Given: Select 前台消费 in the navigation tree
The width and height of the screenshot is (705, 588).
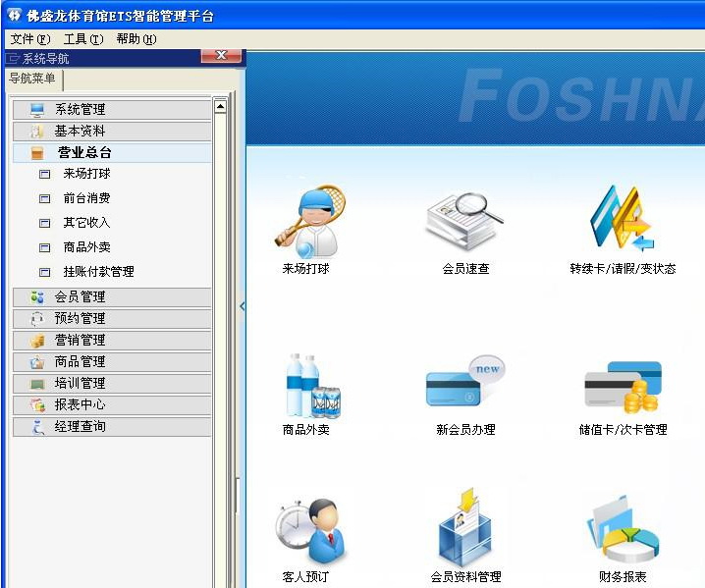Looking at the screenshot, I should tap(86, 198).
